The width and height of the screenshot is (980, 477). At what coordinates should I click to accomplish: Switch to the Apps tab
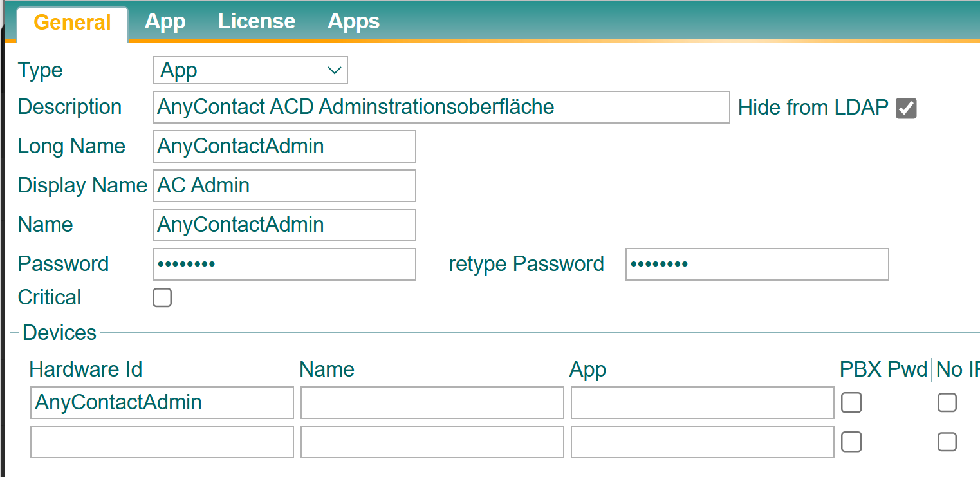[353, 21]
